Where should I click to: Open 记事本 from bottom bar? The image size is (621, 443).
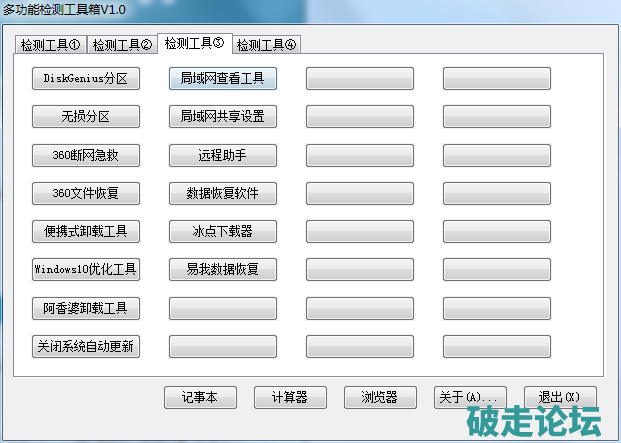pyautogui.click(x=200, y=397)
